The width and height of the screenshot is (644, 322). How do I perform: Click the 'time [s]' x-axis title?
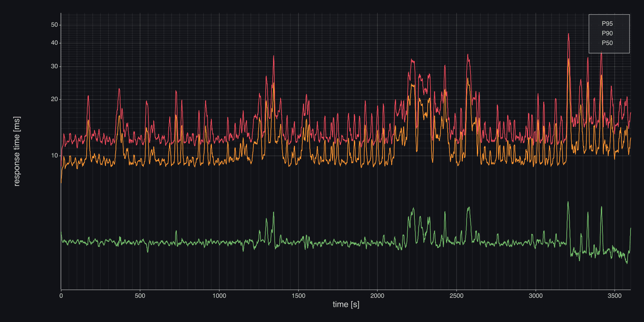(x=346, y=304)
